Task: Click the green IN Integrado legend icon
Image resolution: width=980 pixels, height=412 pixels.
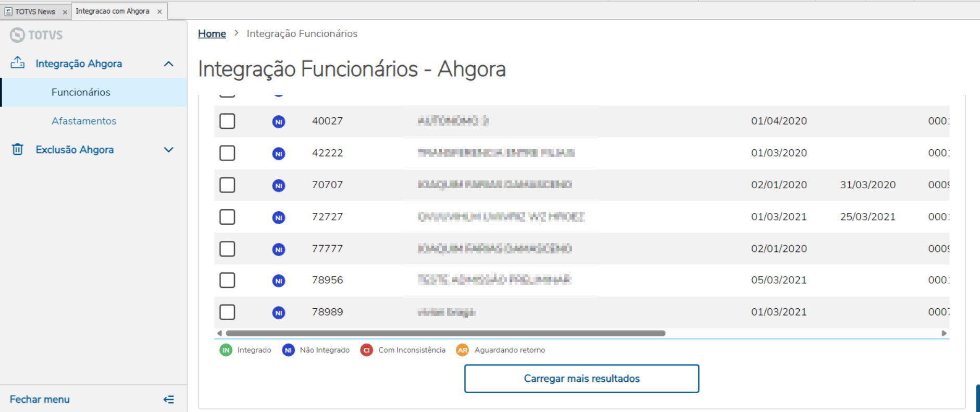Action: tap(226, 350)
